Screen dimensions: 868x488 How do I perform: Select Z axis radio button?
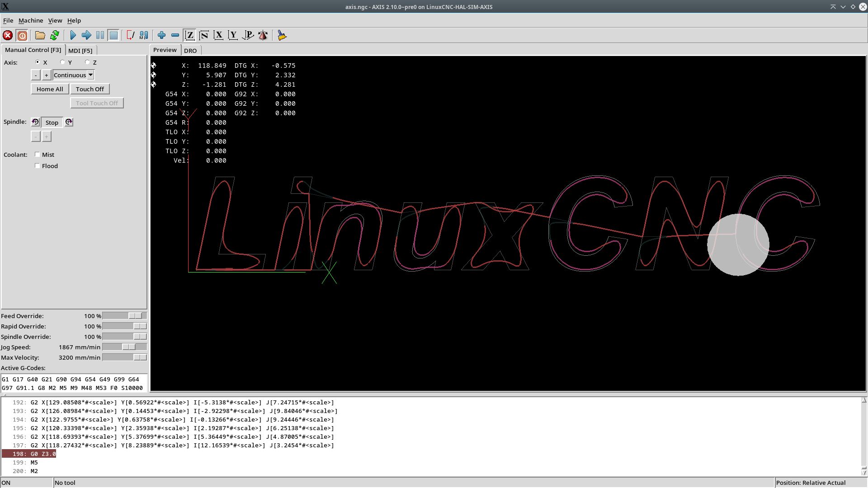(x=87, y=62)
